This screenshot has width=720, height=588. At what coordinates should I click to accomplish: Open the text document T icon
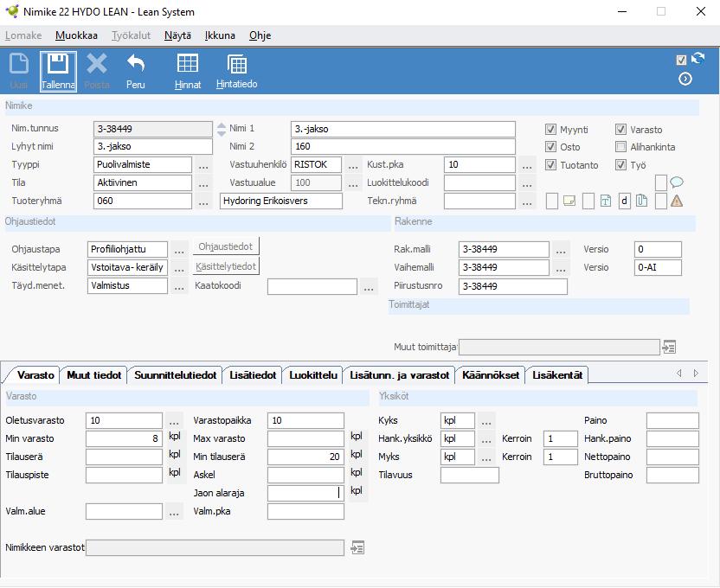606,201
